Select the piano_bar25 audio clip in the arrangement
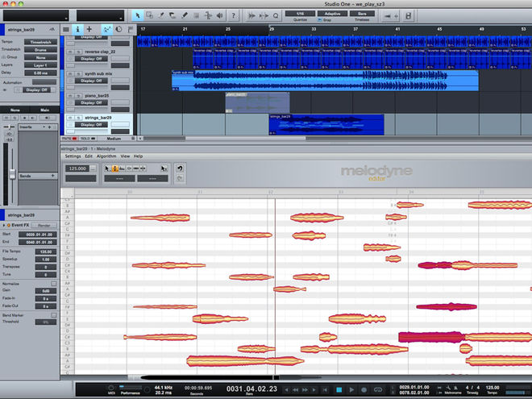The height and width of the screenshot is (399, 532). point(257,102)
